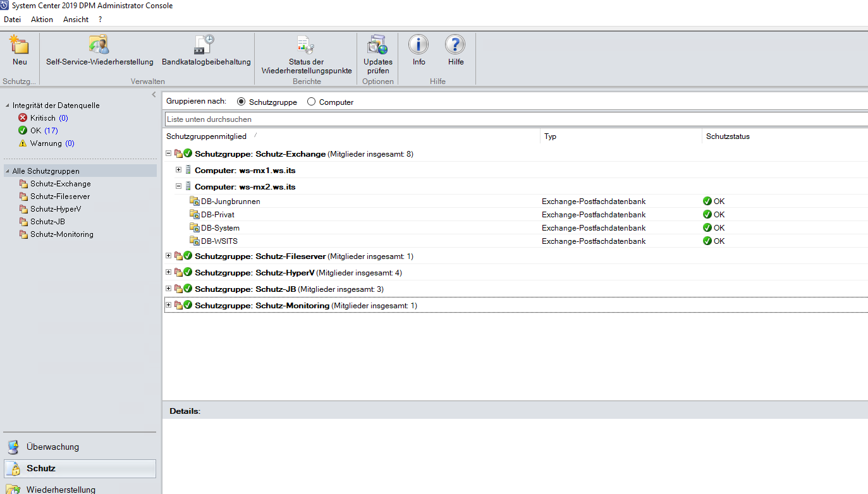Switch to Wiederherstellung workspace
The width and height of the screenshot is (868, 494).
click(80, 488)
